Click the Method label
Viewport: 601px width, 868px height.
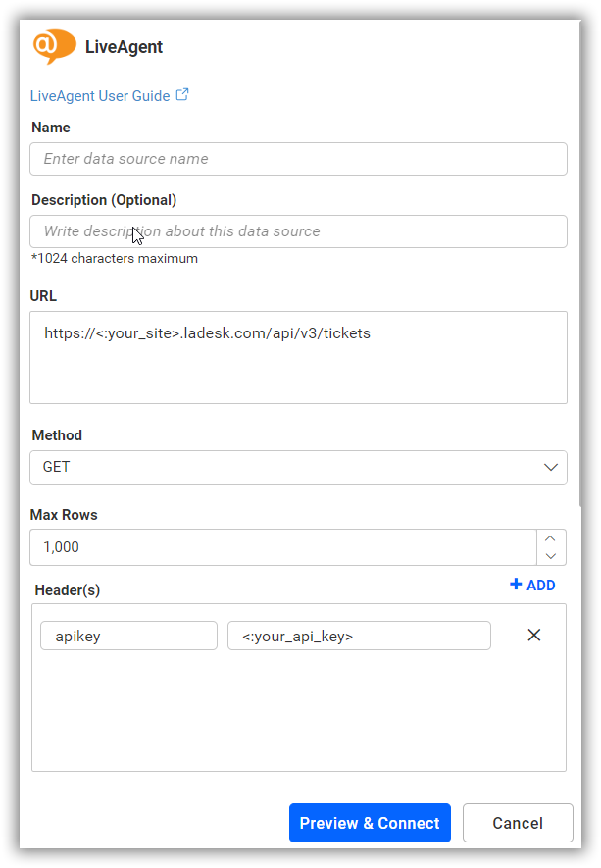[57, 435]
